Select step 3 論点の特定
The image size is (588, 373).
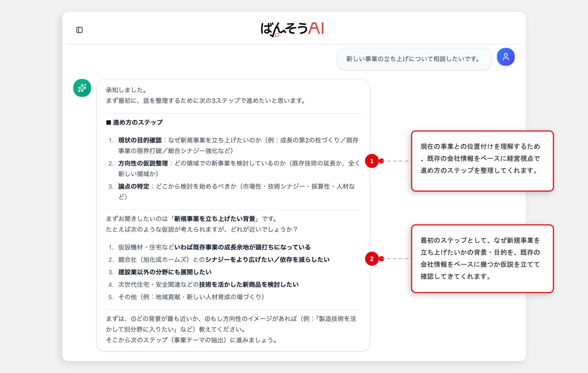[134, 186]
